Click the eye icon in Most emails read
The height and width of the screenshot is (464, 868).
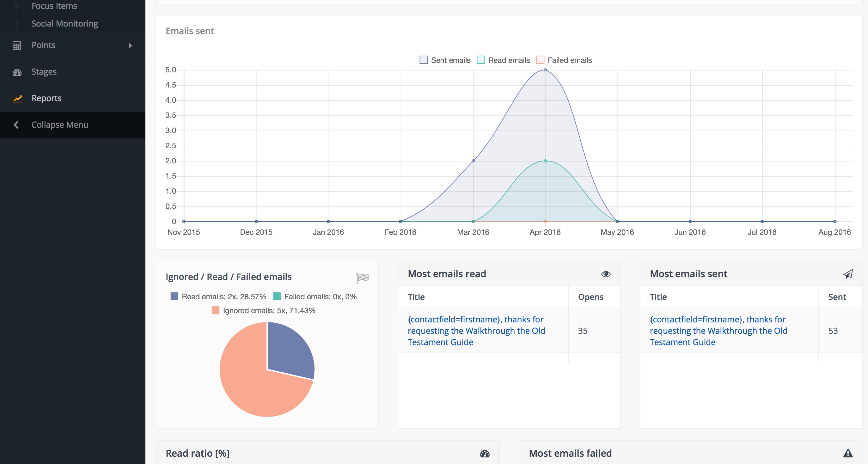click(606, 274)
